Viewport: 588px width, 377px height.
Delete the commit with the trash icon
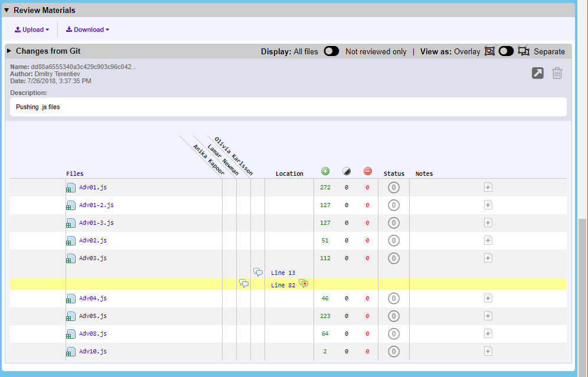tap(557, 73)
